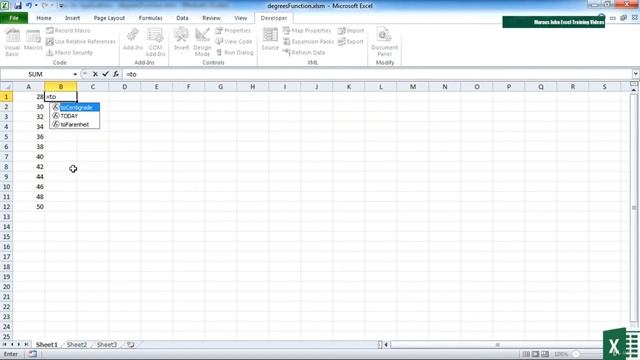Switch to the View tab

(240, 18)
